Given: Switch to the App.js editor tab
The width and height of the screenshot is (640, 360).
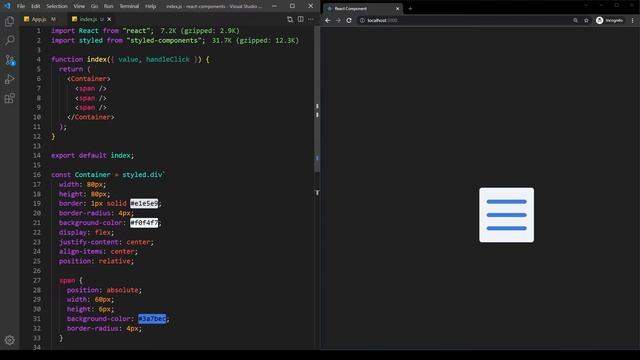Looking at the screenshot, I should point(40,19).
